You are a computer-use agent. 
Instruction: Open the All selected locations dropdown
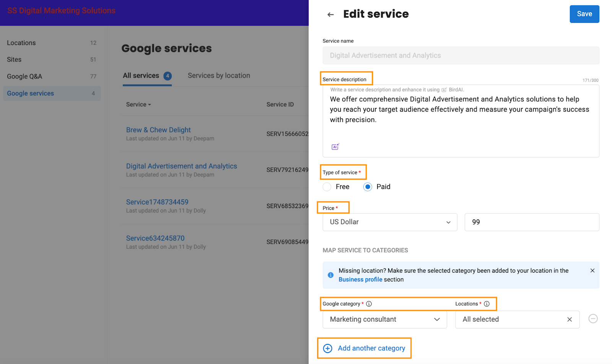517,320
